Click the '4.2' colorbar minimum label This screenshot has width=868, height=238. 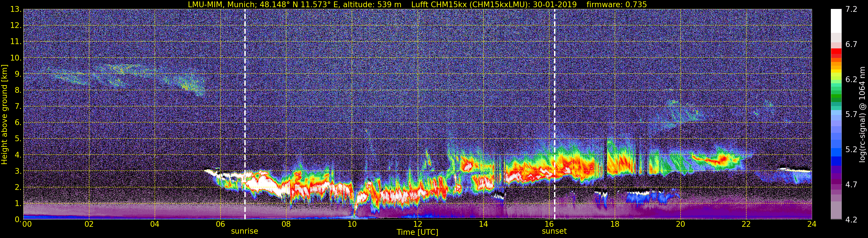[x=852, y=220]
